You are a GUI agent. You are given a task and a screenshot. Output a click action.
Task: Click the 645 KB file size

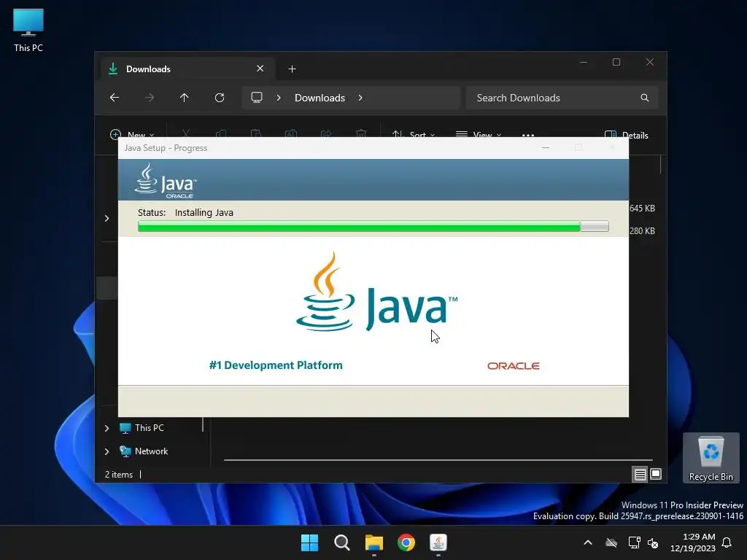click(x=642, y=208)
